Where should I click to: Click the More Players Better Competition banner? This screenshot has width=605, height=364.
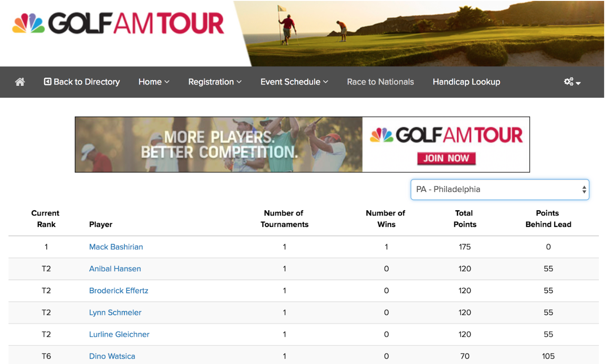(302, 145)
